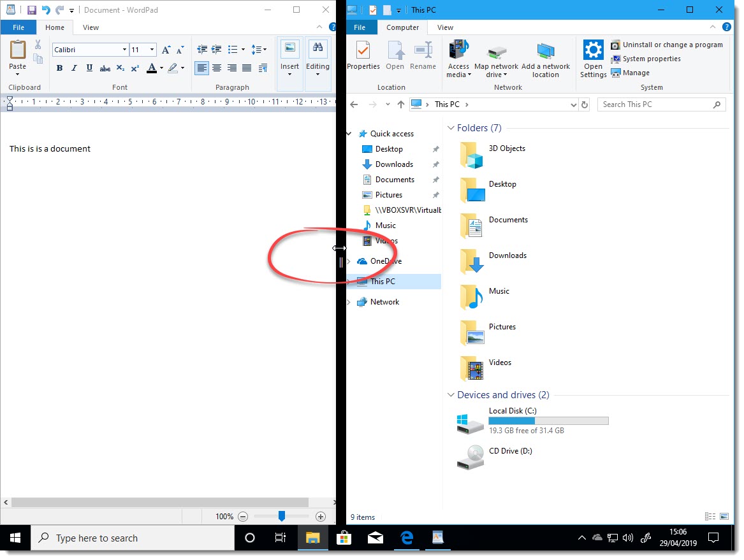Select the WordPad Home tab
Image resolution: width=744 pixels, height=560 pixels.
click(55, 27)
